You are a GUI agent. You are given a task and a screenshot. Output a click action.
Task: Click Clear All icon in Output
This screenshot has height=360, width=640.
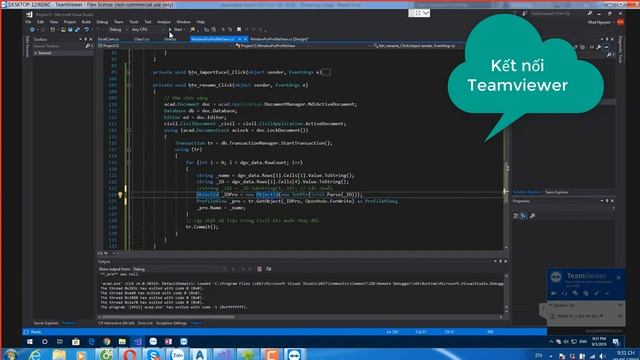259,269
